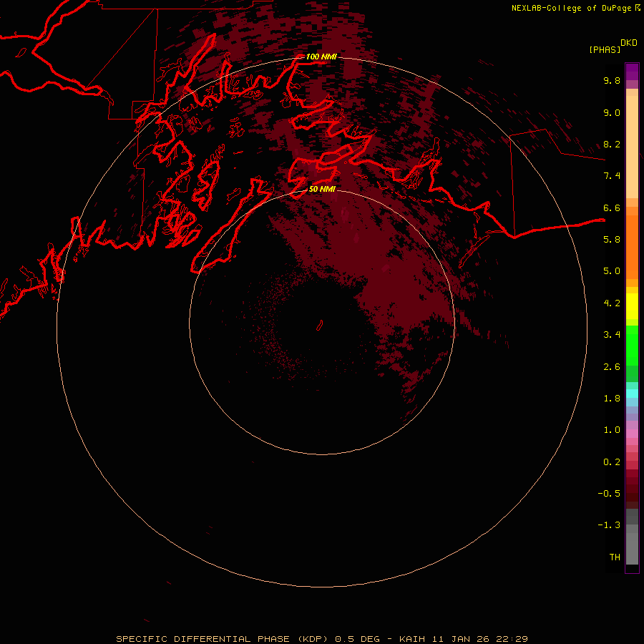Click the 5.0 value on the color scale

coord(612,271)
